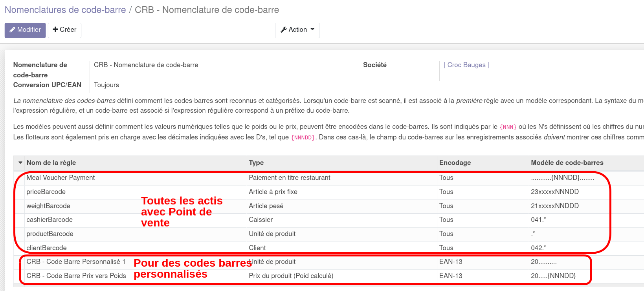Click the Modifier edit button
The image size is (644, 291).
pyautogui.click(x=25, y=30)
